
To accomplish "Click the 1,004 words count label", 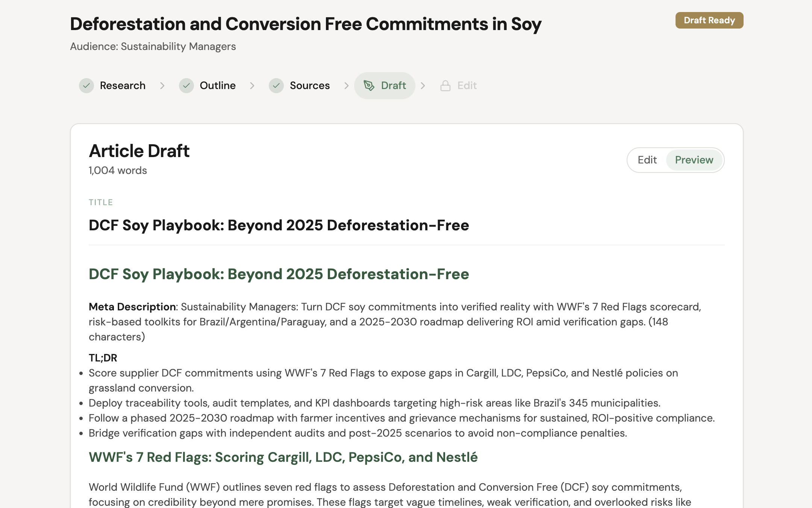I will tap(118, 171).
